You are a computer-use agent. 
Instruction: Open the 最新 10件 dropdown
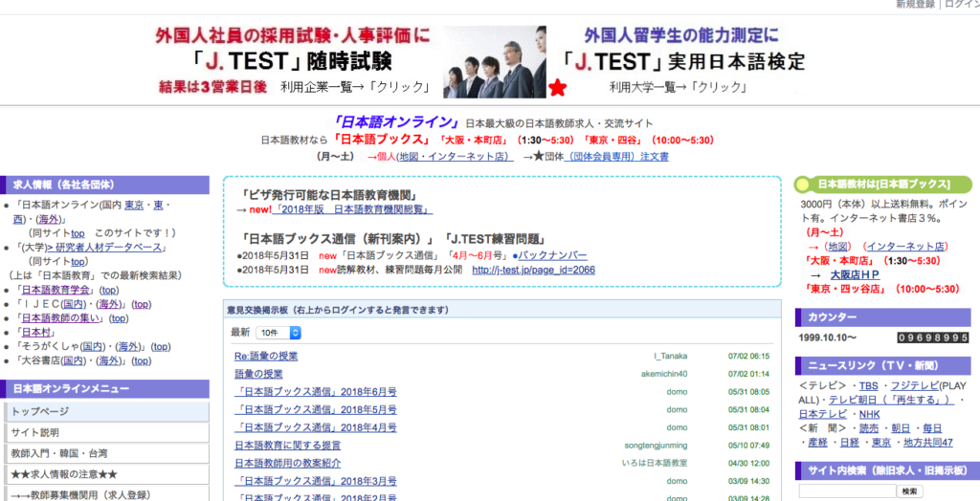tap(279, 332)
